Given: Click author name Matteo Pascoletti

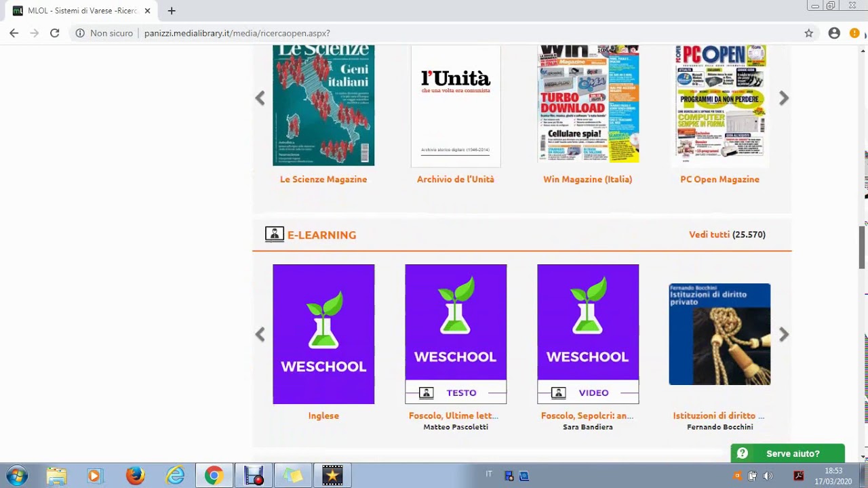Looking at the screenshot, I should pyautogui.click(x=456, y=427).
